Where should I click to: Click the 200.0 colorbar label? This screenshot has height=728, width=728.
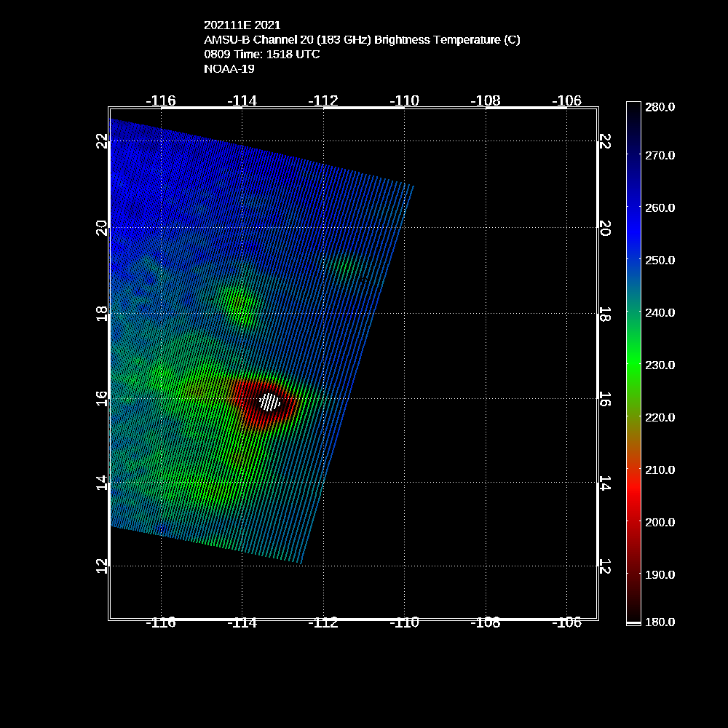(660, 523)
